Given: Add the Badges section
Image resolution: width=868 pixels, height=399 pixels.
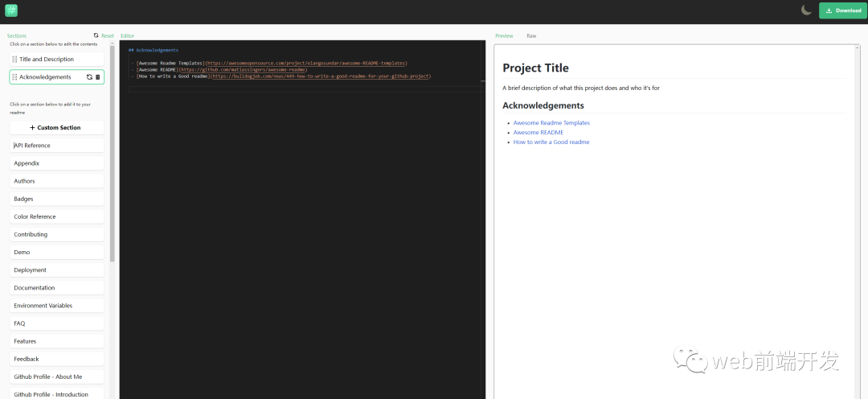Looking at the screenshot, I should 56,199.
